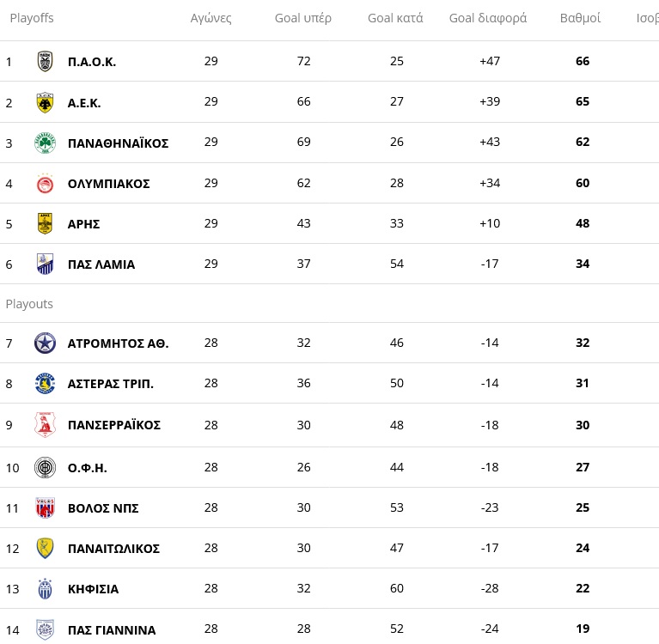This screenshot has height=644, width=659.
Task: Open the ΚΗΦΙΣΙΑ team name link
Action: [94, 589]
